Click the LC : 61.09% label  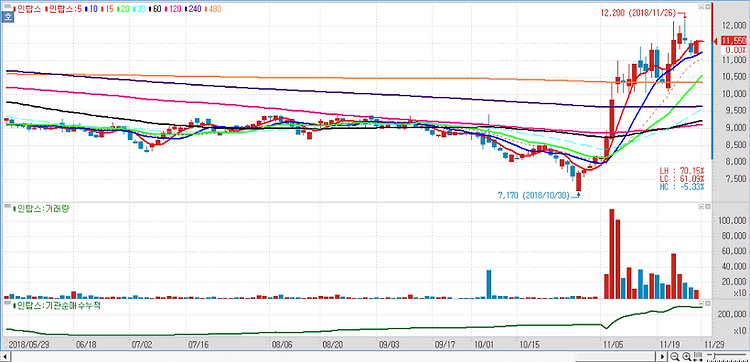682,178
